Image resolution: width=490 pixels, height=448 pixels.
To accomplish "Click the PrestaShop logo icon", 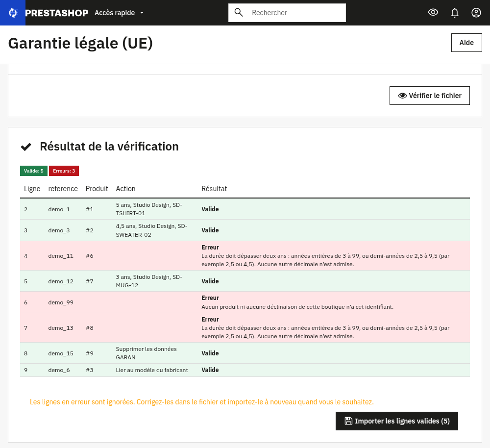I will click(13, 13).
